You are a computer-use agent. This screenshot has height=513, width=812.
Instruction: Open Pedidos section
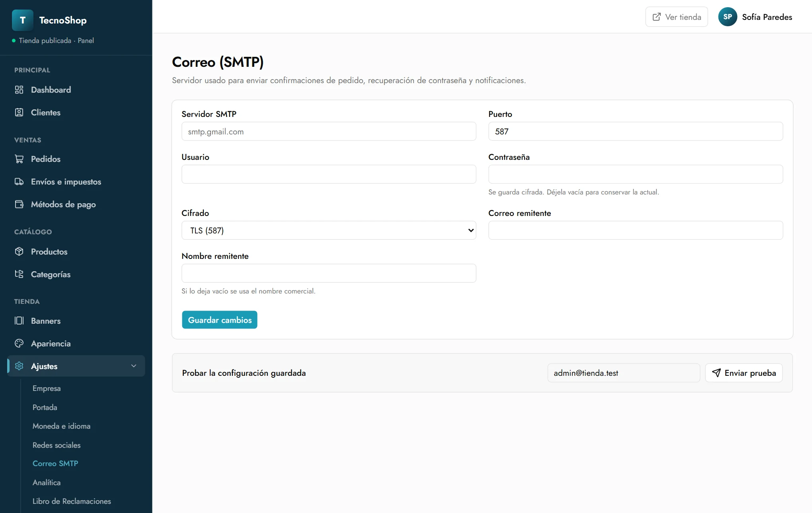[x=76, y=159]
